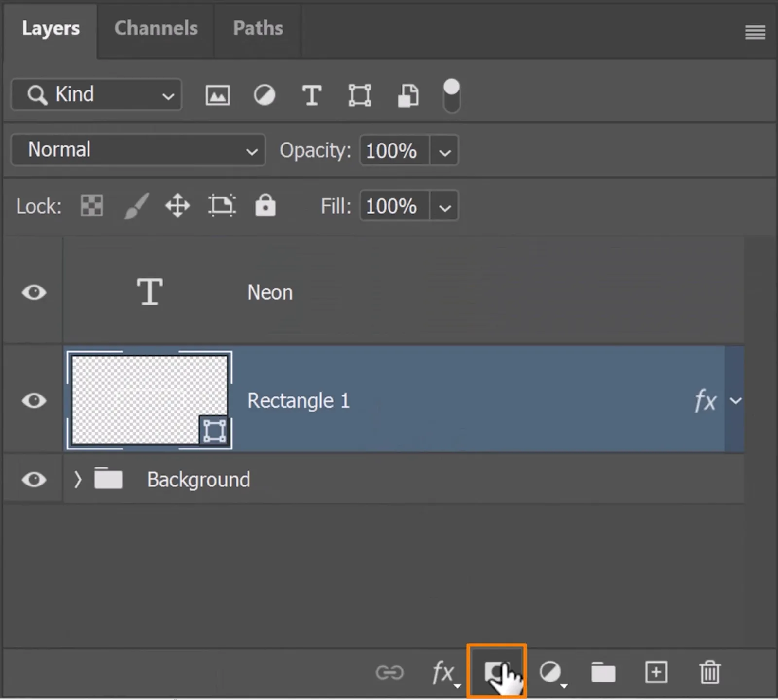Open the Opacity slider dropdown arrow

coord(444,151)
